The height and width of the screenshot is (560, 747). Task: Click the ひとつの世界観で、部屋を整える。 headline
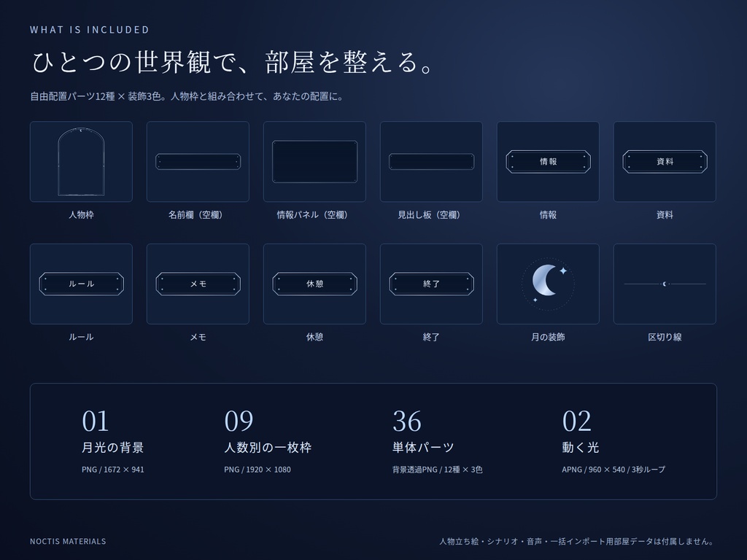pos(233,63)
